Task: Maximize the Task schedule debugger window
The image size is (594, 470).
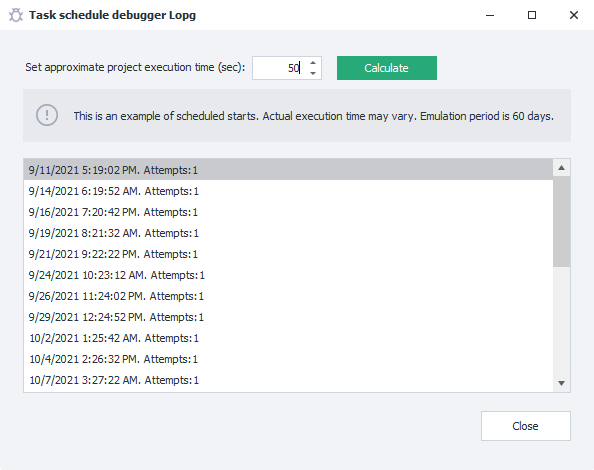Action: tap(532, 15)
